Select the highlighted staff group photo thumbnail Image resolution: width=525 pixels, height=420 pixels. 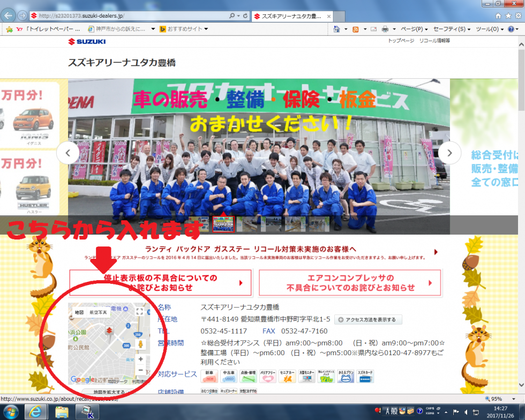[x=223, y=224]
